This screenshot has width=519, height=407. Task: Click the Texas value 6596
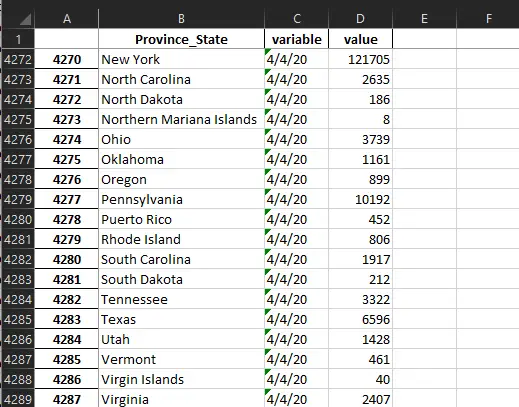(360, 319)
